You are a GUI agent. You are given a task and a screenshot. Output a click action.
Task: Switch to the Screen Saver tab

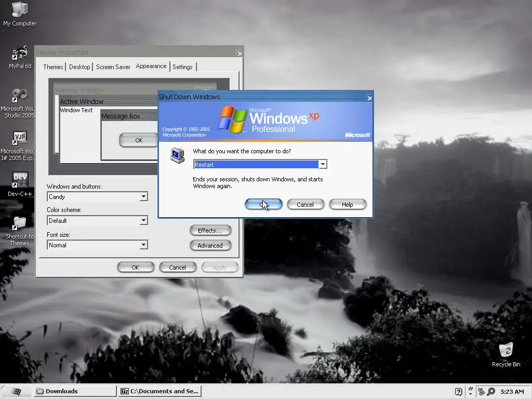[x=113, y=67]
